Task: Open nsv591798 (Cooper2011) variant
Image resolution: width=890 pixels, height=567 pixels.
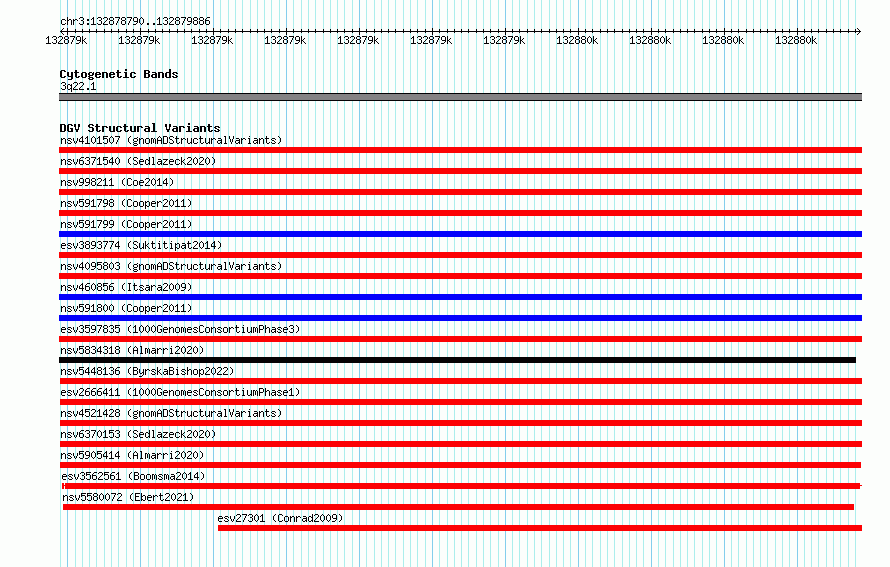Action: 126,203
